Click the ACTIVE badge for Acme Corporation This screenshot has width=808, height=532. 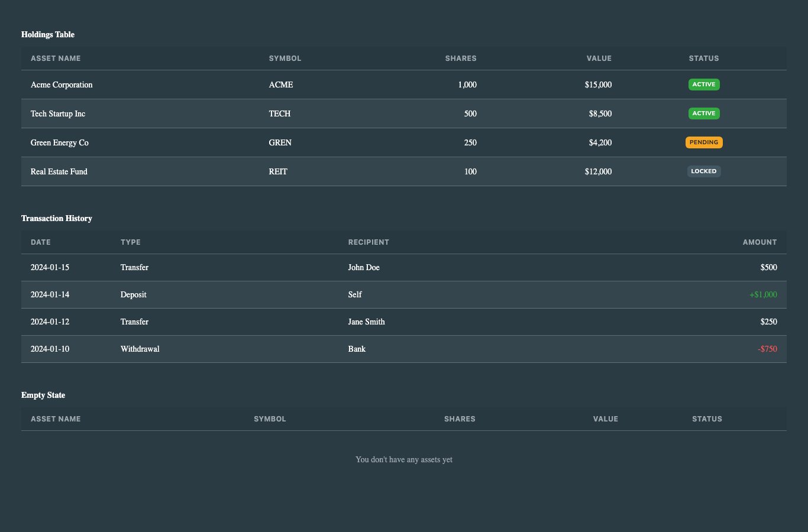click(704, 85)
